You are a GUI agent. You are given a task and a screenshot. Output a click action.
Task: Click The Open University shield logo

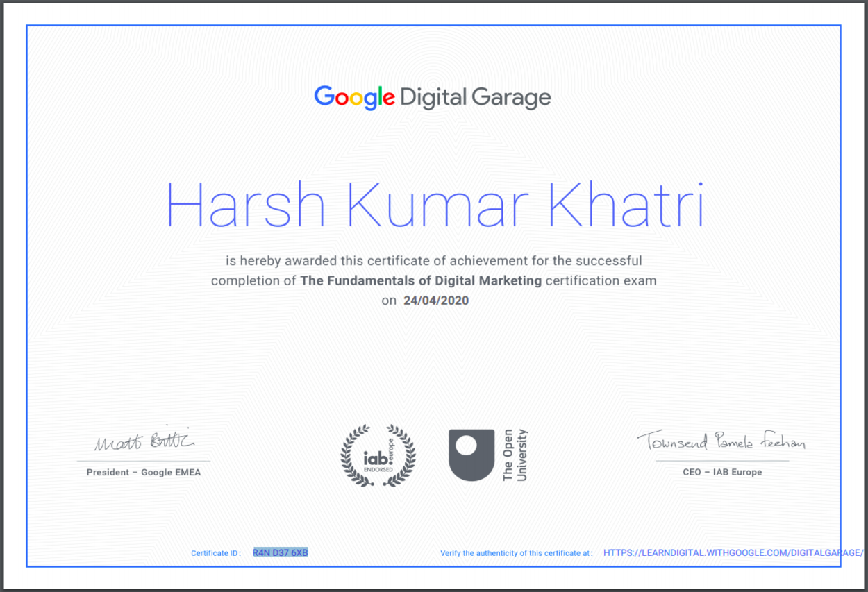click(x=471, y=455)
